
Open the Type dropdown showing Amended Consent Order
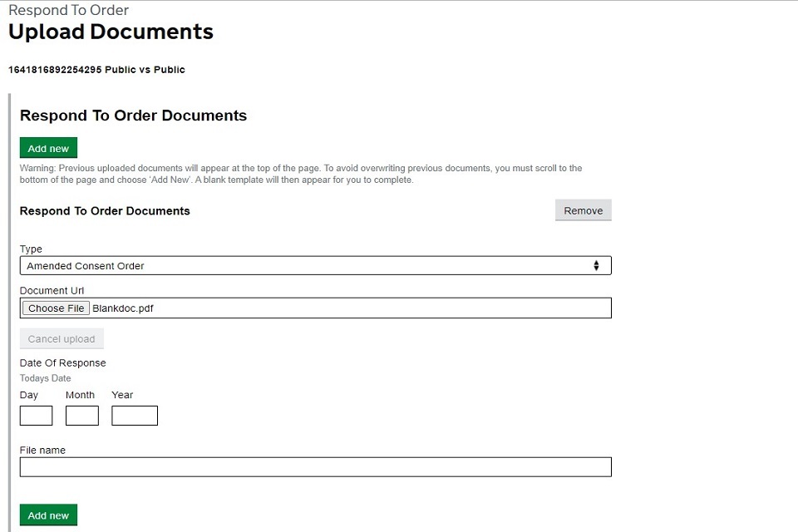click(x=315, y=266)
